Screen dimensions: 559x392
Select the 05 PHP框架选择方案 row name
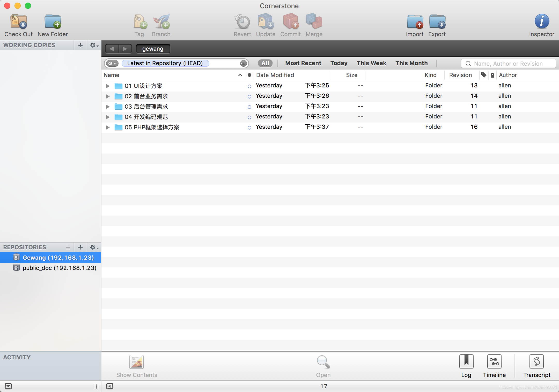point(152,127)
